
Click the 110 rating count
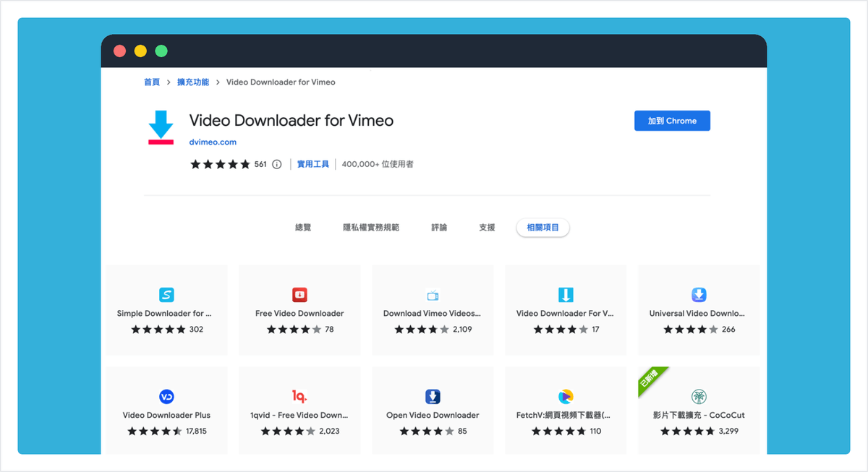tap(595, 432)
